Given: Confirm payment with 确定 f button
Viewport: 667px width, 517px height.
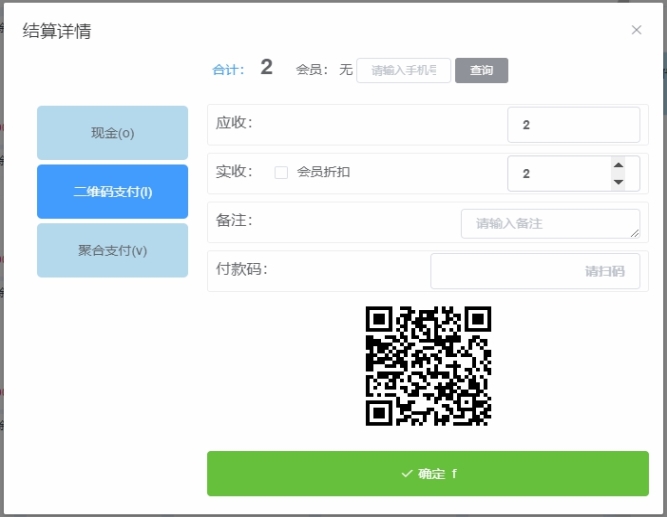Looking at the screenshot, I should [x=428, y=473].
